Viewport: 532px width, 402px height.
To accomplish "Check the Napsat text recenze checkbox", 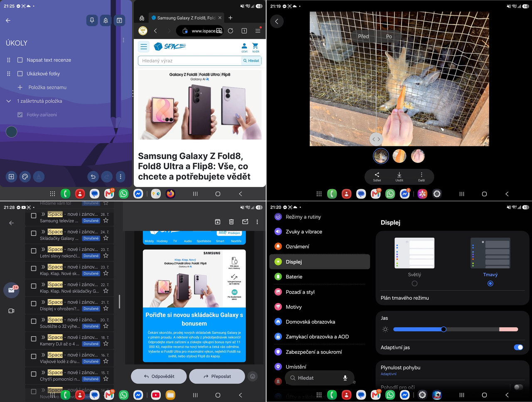I will 20,60.
